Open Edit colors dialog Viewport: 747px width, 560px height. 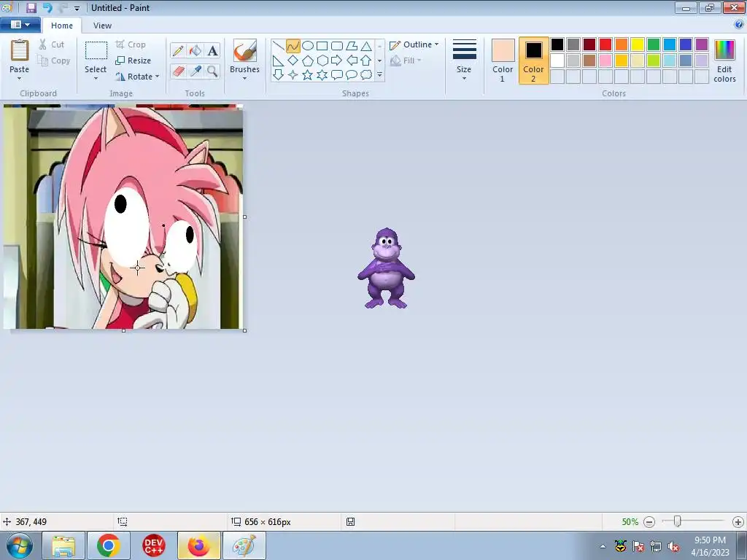[x=724, y=61]
